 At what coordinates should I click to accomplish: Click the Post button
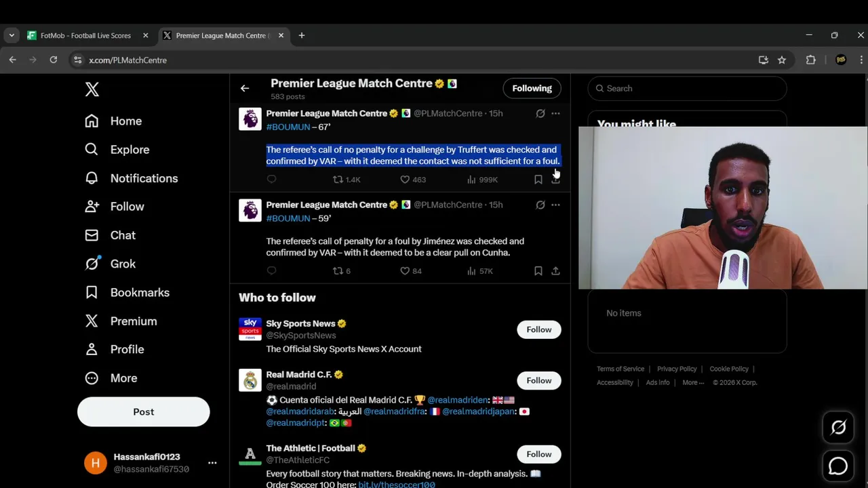pyautogui.click(x=144, y=411)
